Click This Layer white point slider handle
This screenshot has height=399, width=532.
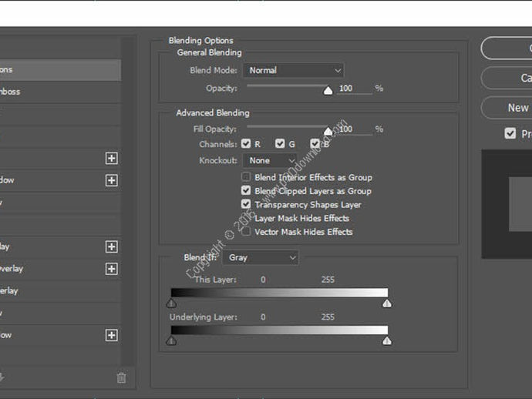pos(387,303)
